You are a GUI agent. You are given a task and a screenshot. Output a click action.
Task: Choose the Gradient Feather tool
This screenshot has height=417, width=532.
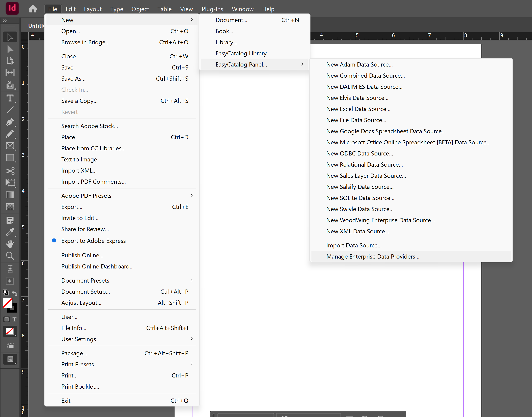pos(10,207)
